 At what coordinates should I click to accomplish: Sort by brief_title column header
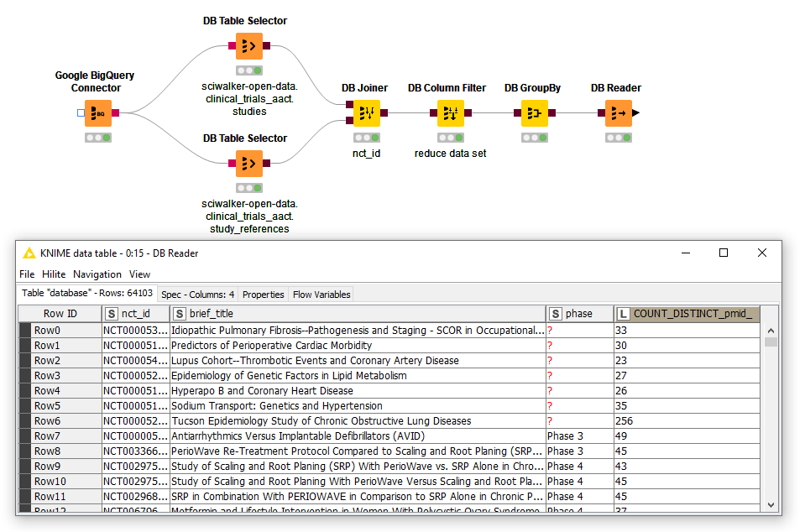(358, 314)
